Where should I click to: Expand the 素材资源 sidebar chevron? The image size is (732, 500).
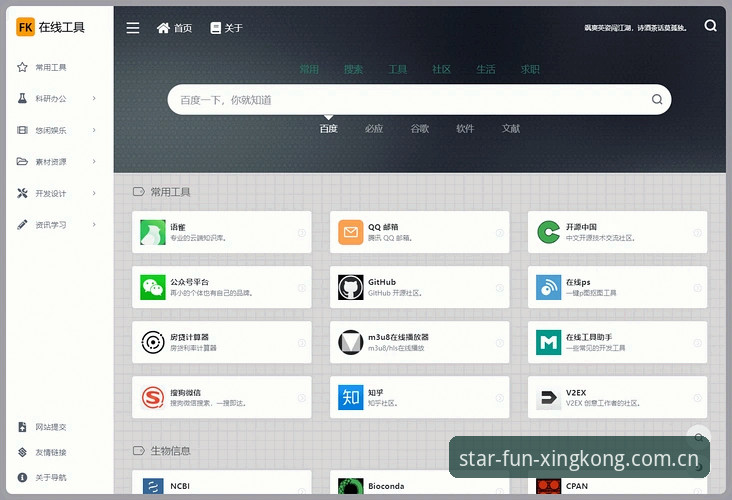point(94,162)
